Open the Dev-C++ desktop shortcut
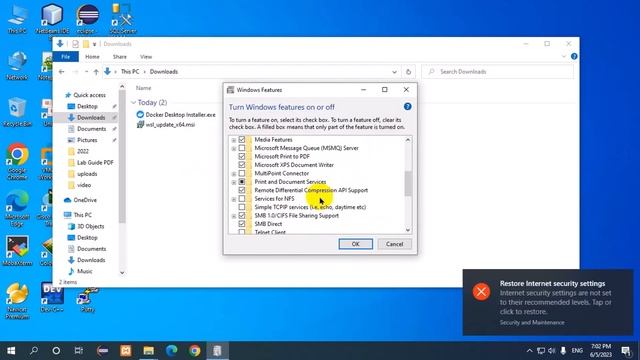The height and width of the screenshot is (360, 640). pyautogui.click(x=52, y=297)
